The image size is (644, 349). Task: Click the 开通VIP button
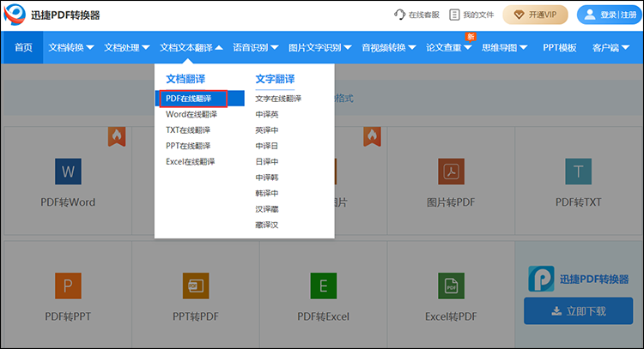[x=536, y=15]
